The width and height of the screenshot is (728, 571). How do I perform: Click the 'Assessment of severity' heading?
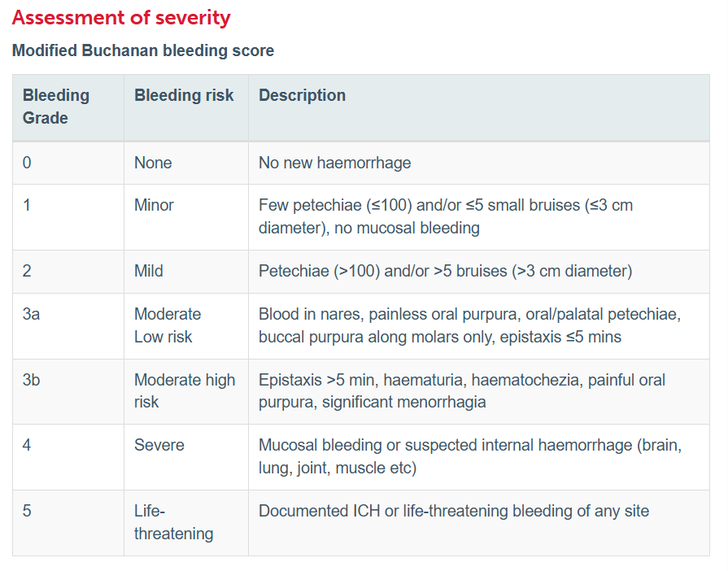click(x=121, y=18)
